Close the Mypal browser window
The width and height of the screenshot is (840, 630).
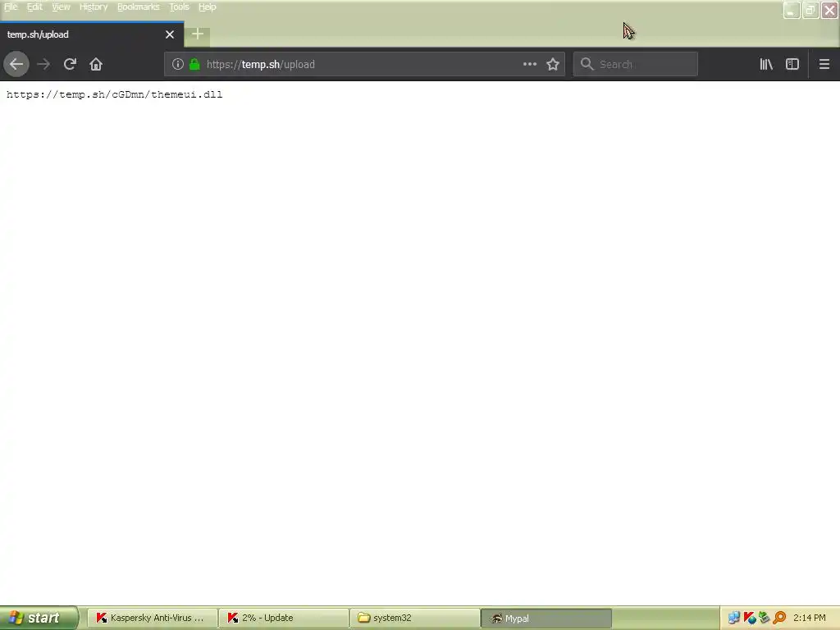click(x=829, y=10)
